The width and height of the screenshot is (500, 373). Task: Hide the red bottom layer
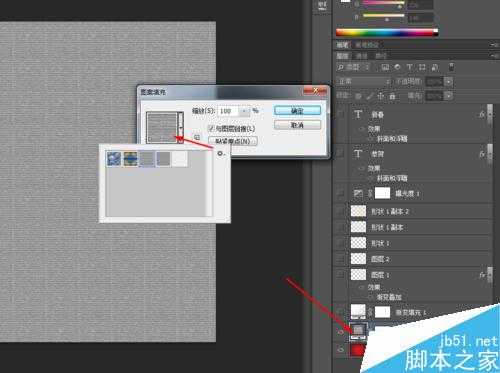point(341,349)
